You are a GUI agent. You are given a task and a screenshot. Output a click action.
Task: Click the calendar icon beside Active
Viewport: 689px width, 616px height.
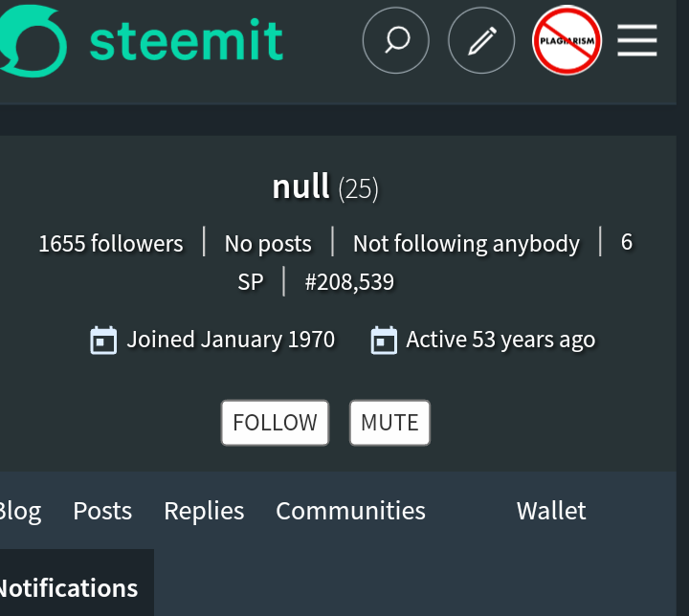(384, 340)
